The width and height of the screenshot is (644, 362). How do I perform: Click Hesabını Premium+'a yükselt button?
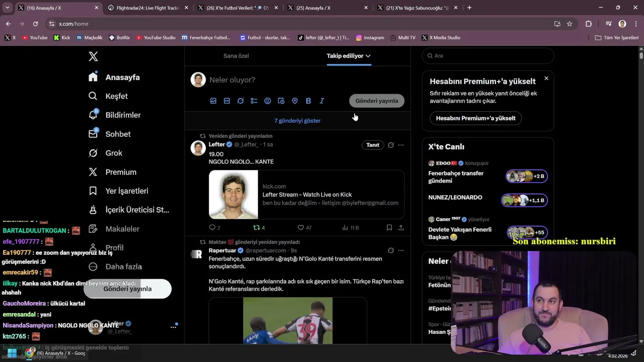[x=475, y=118]
